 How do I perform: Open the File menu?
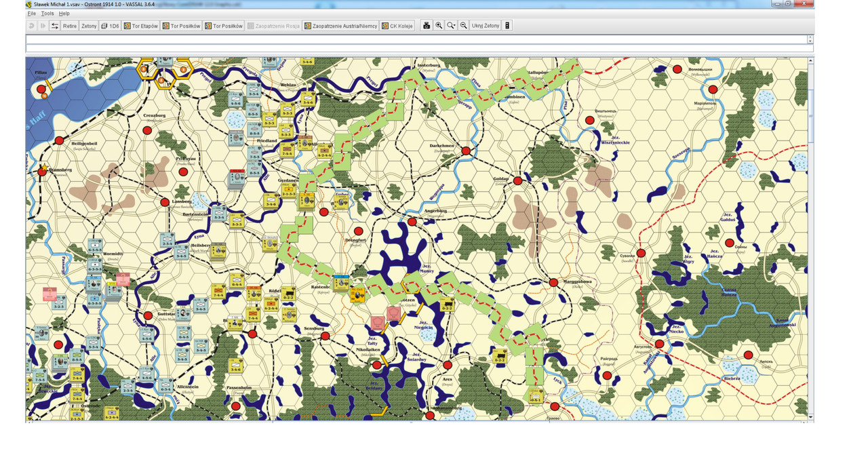(x=31, y=14)
